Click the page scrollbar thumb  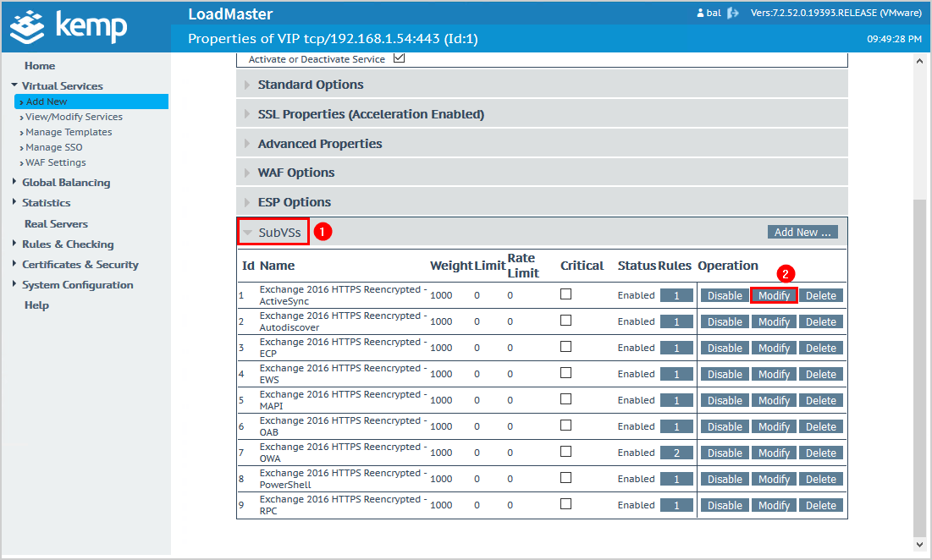tap(919, 366)
